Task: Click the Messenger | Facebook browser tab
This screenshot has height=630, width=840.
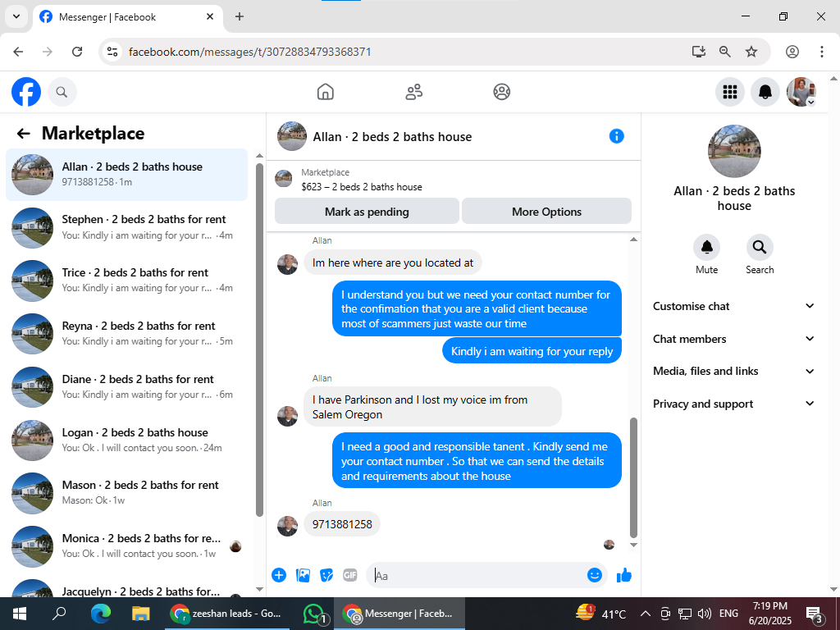Action: (127, 17)
